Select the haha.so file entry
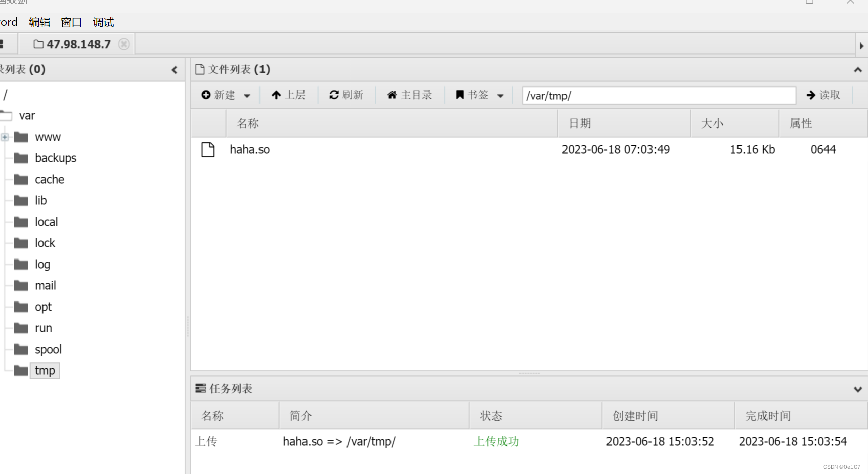Viewport: 868px width, 474px height. (x=249, y=149)
